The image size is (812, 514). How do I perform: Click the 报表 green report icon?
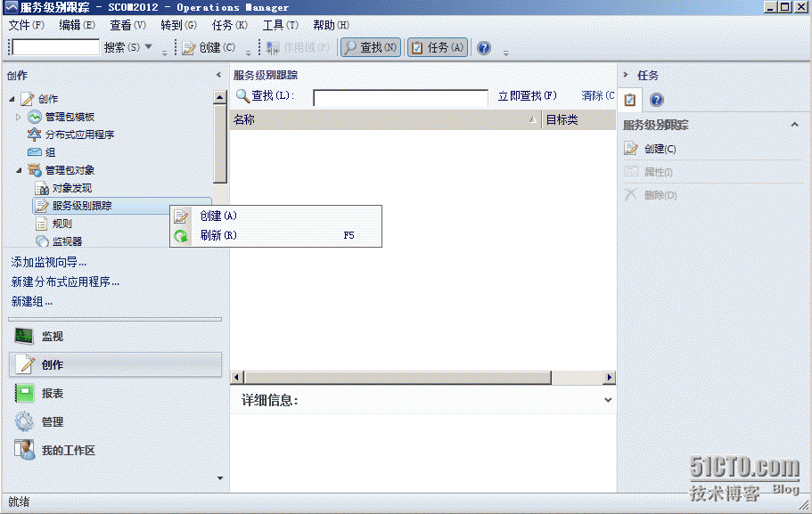[x=24, y=394]
